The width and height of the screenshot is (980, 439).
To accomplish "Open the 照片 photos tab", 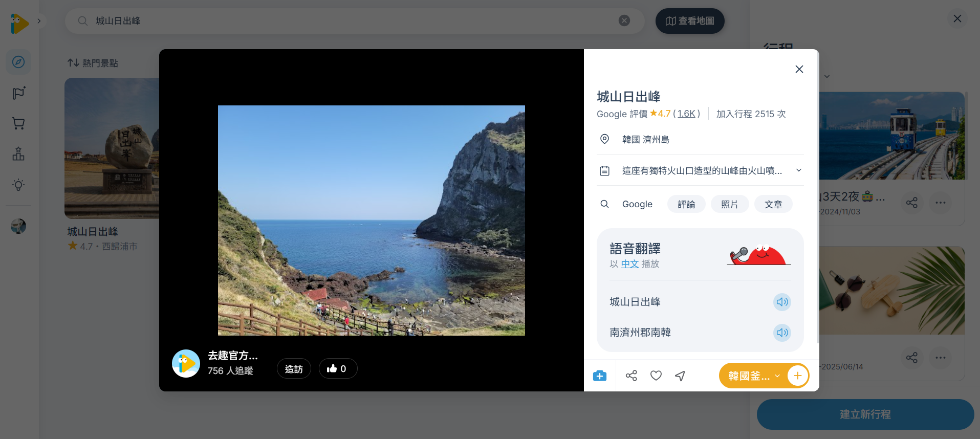I will click(x=729, y=204).
